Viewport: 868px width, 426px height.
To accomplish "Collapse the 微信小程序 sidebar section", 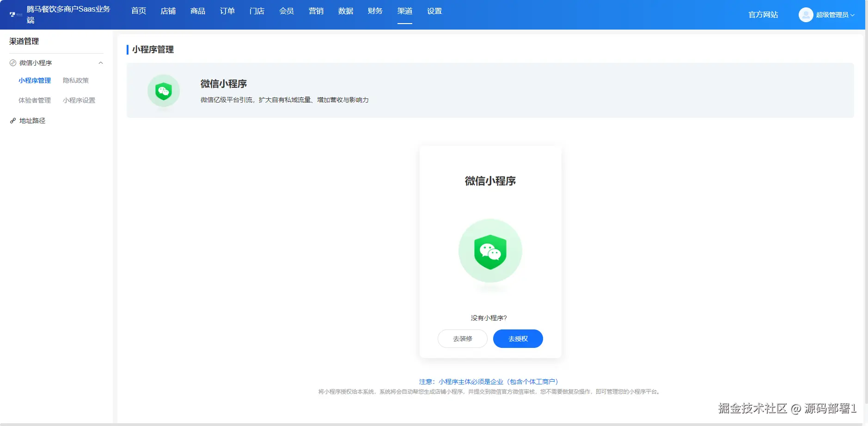I will pyautogui.click(x=101, y=63).
